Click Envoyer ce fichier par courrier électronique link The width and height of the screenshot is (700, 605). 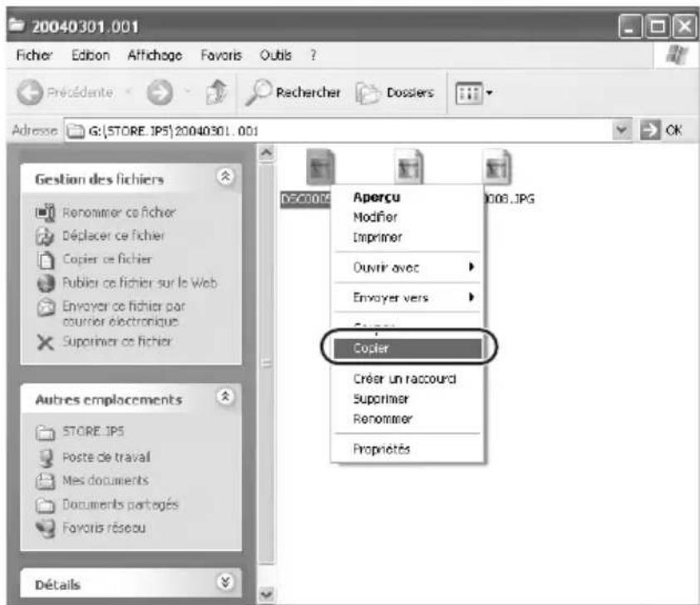124,313
